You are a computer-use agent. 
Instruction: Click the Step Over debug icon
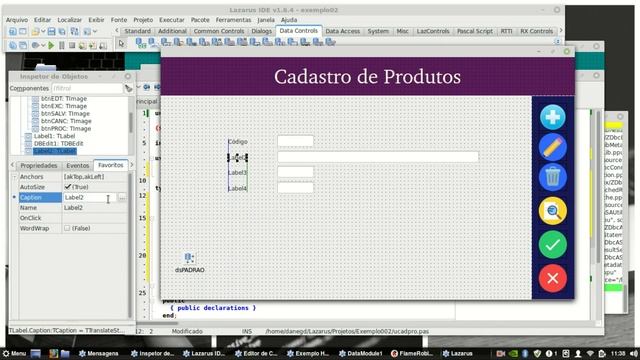pyautogui.click(x=93, y=45)
